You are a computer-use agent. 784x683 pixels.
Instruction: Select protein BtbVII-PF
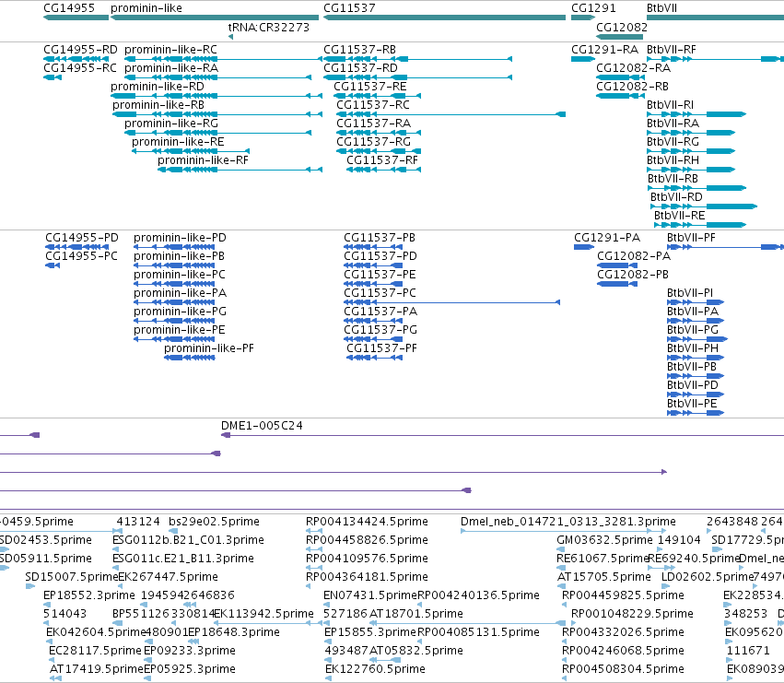coord(691,238)
